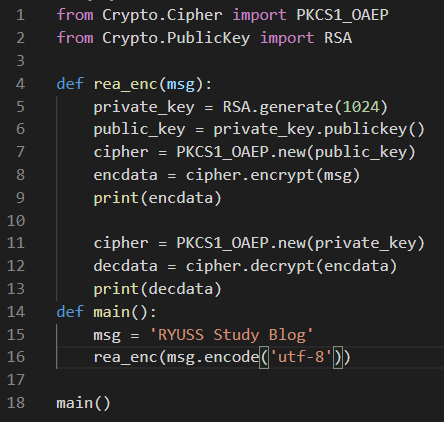
Task: Click 'cipher.encrypt' on line 8
Action: 250,175
